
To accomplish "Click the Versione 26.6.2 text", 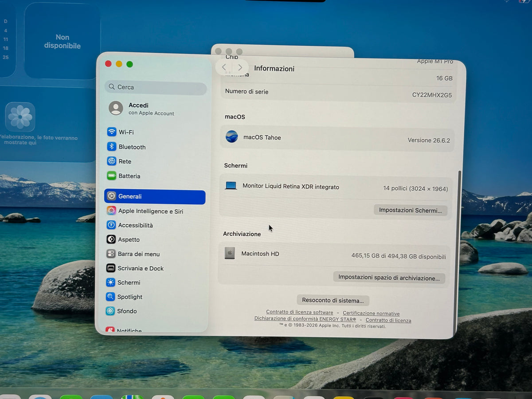I will [x=429, y=140].
